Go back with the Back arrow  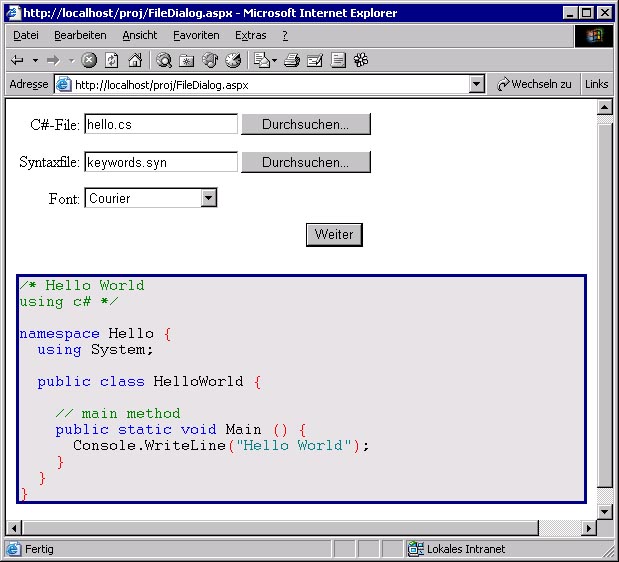pyautogui.click(x=18, y=60)
